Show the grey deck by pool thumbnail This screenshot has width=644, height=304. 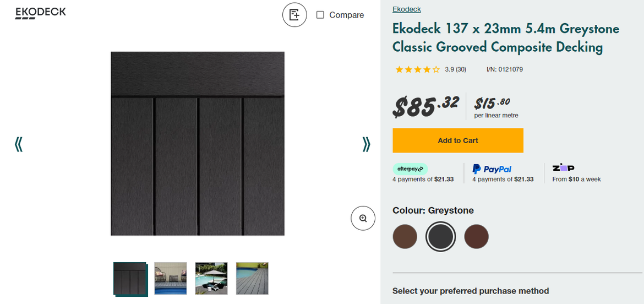click(252, 278)
